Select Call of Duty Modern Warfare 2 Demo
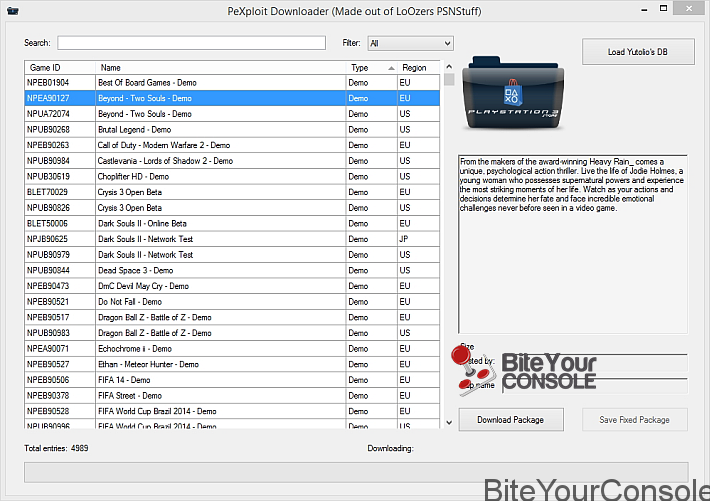The height and width of the screenshot is (501, 710). pos(232,145)
